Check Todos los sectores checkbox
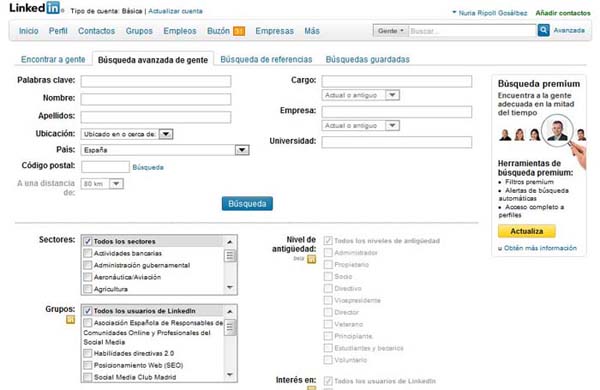Viewport: 600px width, 390px height. coord(88,241)
